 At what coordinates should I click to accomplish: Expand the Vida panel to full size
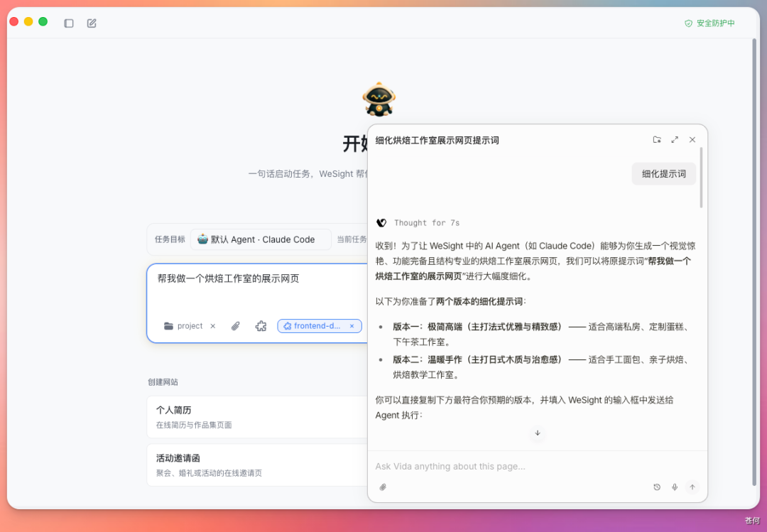pos(675,139)
